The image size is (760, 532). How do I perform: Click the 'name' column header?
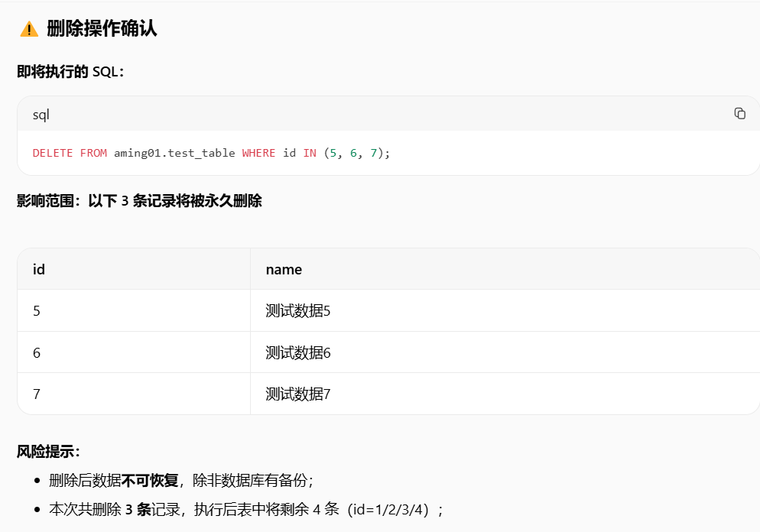click(284, 269)
